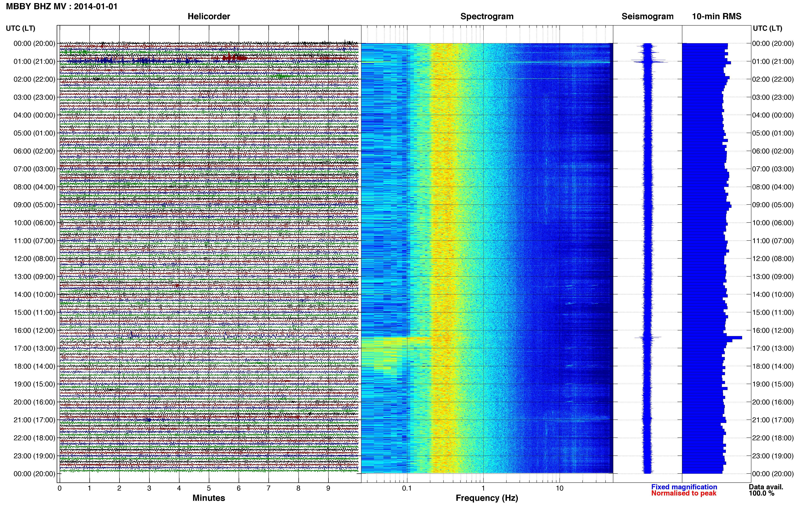The image size is (812, 508).
Task: Click the '5' tick on the Minutes axis
Action: [209, 488]
